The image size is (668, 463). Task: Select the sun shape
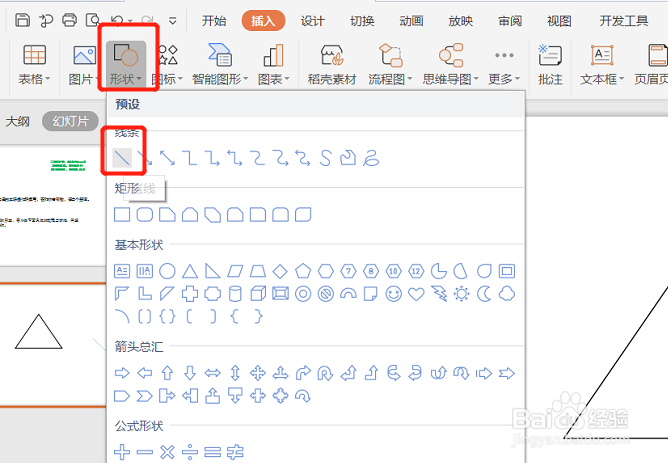pyautogui.click(x=461, y=293)
